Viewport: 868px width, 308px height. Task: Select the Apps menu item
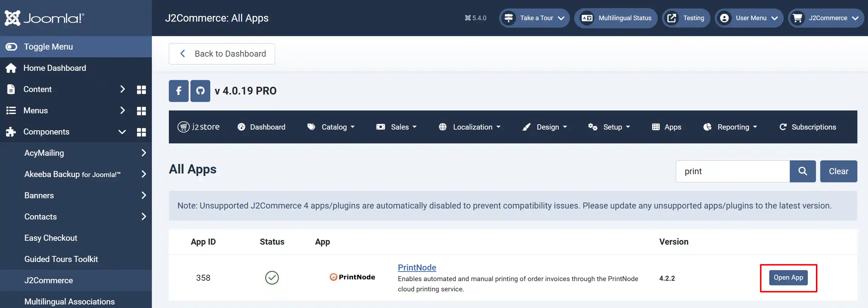[x=666, y=127]
